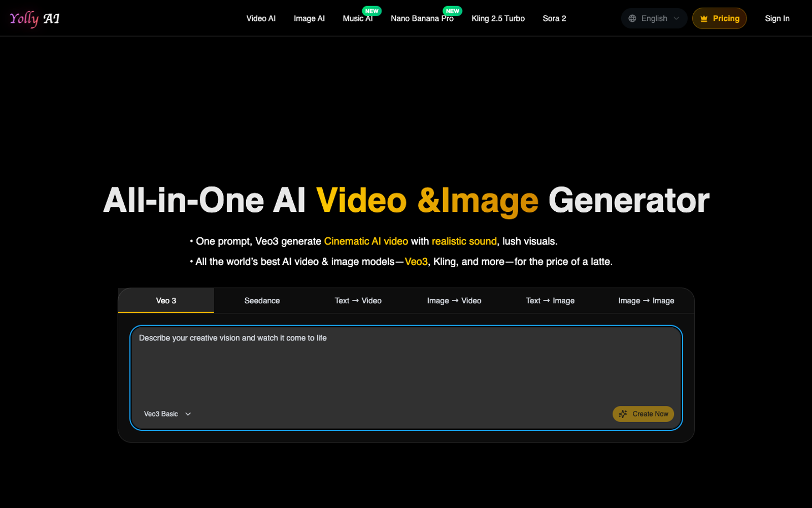Open the English language dropdown
812x508 pixels.
654,18
